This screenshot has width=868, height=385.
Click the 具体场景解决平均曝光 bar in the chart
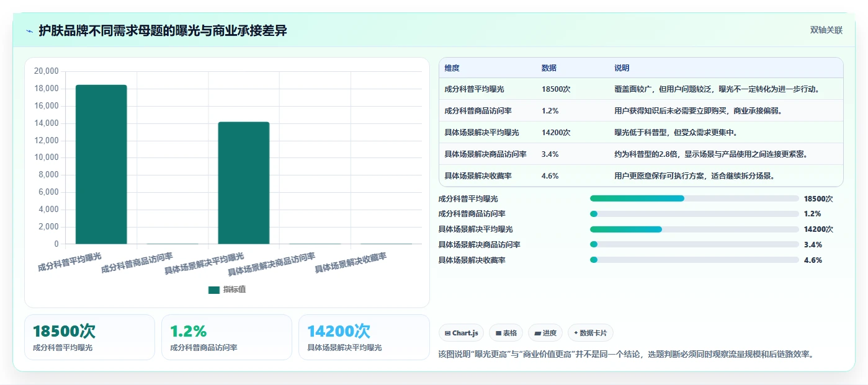pyautogui.click(x=243, y=183)
